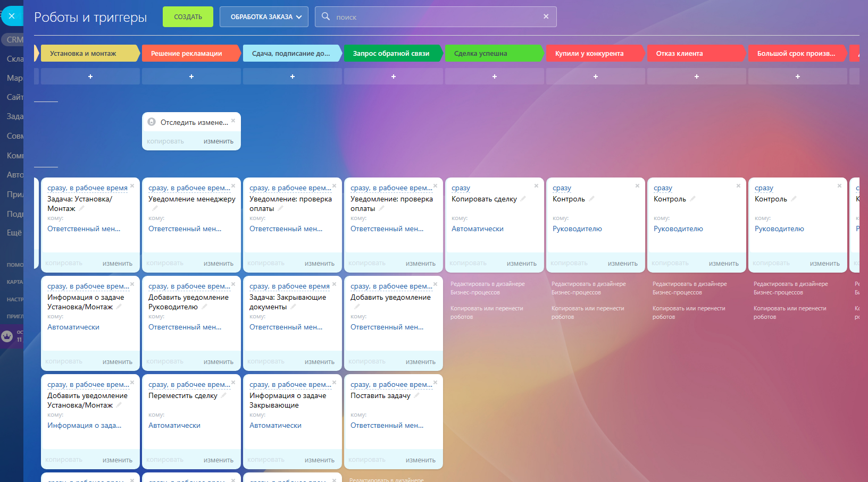
Task: Open Руководителю recipient in Купили у конкурента column
Action: click(577, 229)
